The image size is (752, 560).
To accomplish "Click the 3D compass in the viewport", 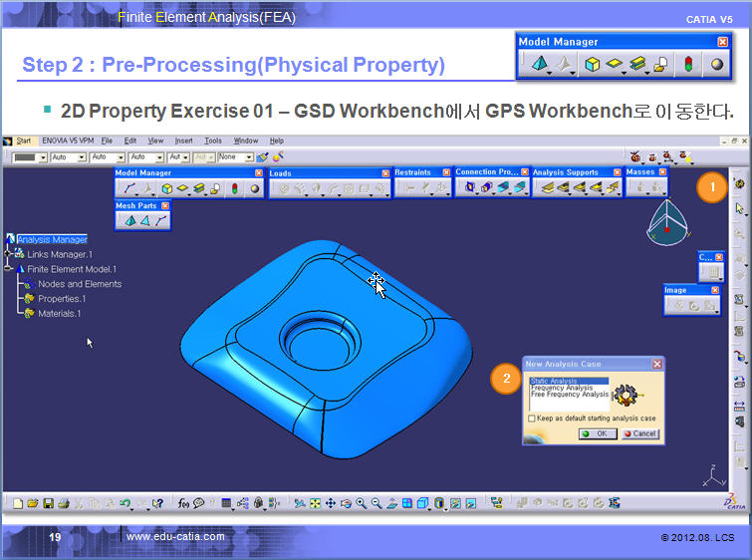I will tap(667, 222).
